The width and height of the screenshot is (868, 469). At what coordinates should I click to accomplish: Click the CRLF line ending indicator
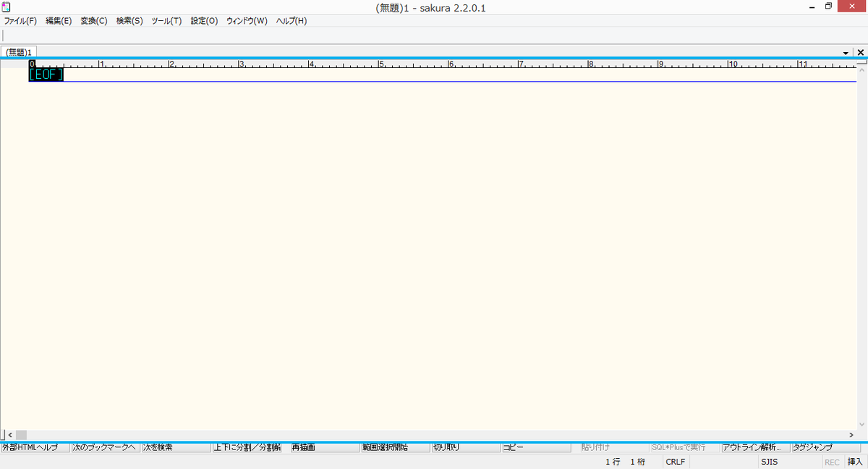[x=676, y=462]
